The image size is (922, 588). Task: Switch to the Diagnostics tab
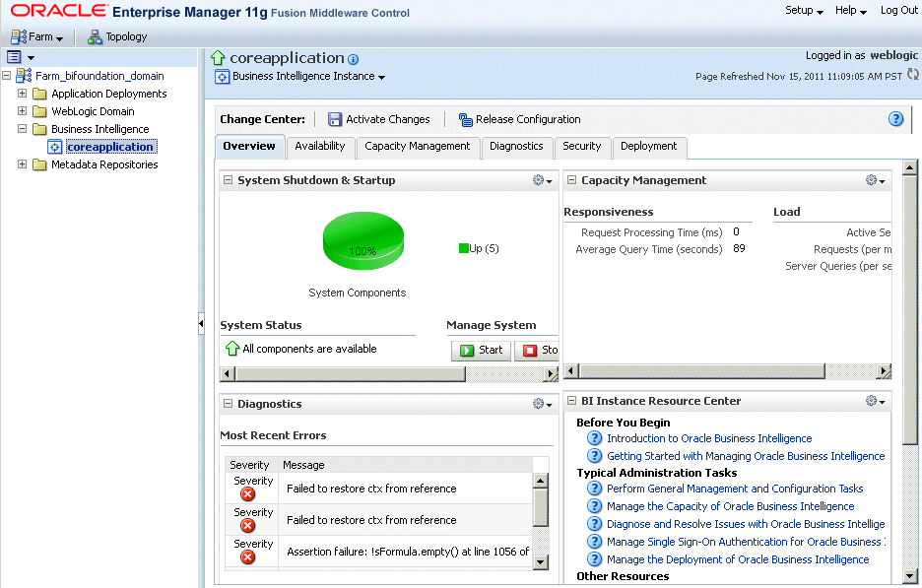(516, 147)
